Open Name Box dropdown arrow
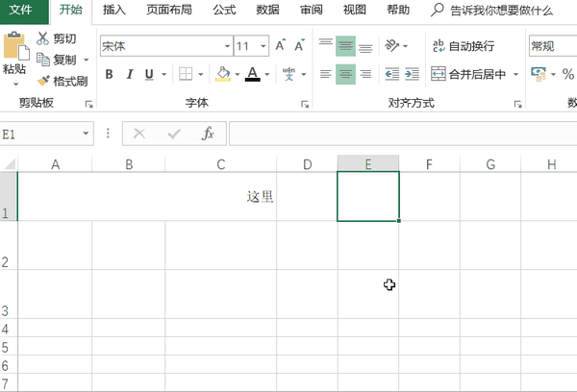 coord(86,134)
